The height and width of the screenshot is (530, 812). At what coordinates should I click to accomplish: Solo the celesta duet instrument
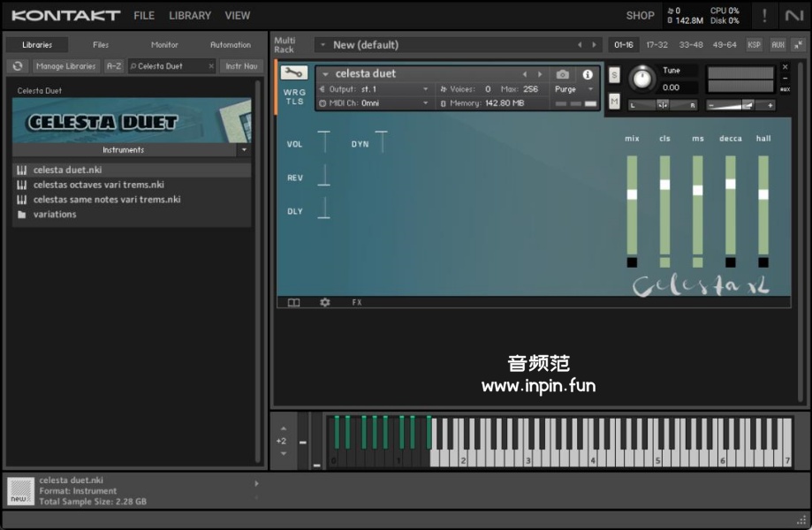pos(614,75)
